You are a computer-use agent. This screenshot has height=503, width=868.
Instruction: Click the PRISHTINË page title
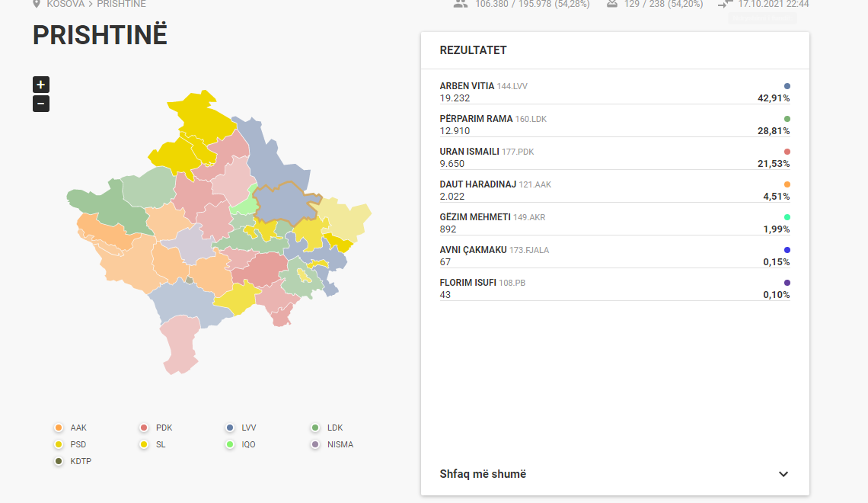point(100,35)
